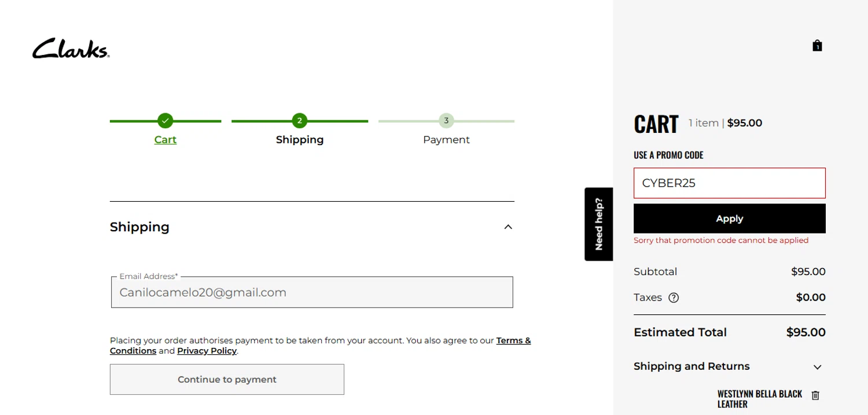Click the Westlynn Bella Black Leather product name
Screen dimensions: 868x415
(759, 399)
